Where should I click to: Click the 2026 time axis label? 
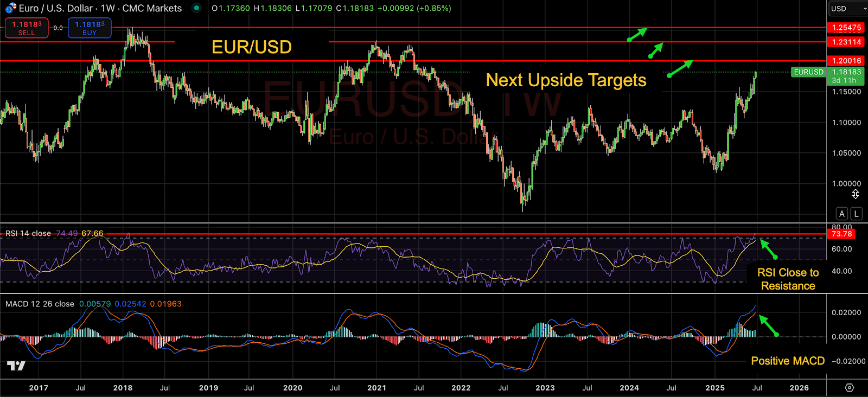(x=799, y=388)
